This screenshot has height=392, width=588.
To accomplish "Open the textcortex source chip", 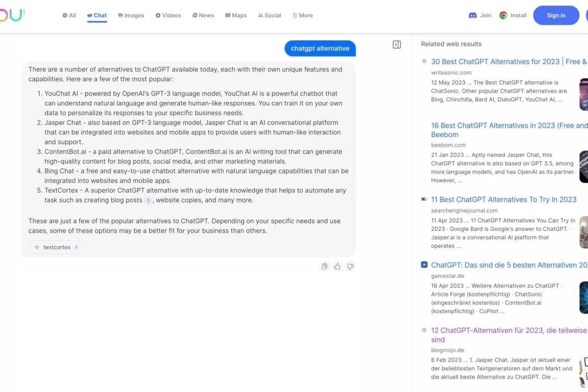I will 56,247.
